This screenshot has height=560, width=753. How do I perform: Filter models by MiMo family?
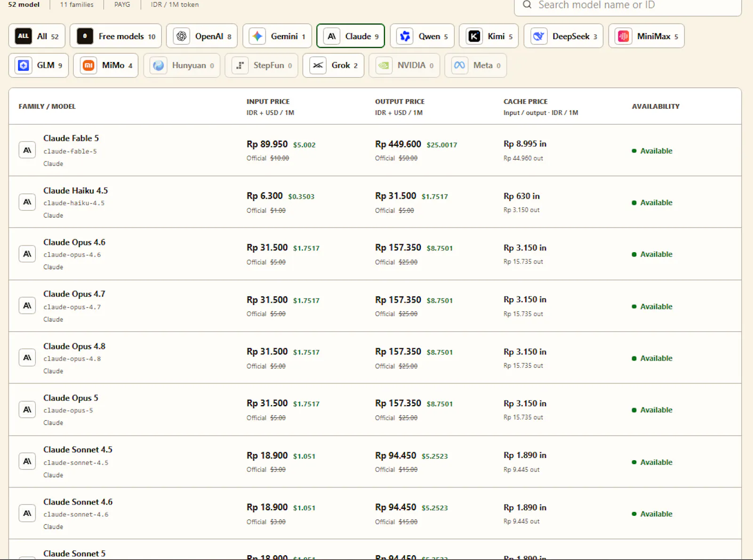106,65
